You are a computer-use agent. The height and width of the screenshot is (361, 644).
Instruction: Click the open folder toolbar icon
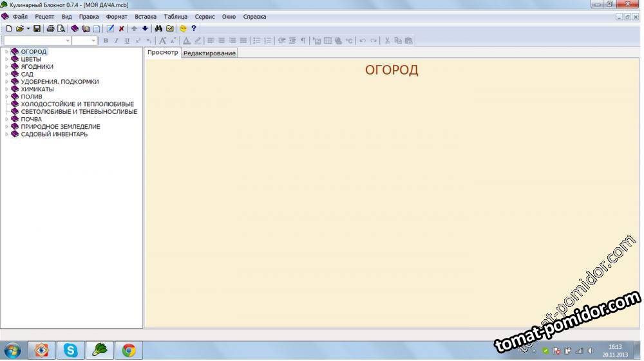click(19, 29)
